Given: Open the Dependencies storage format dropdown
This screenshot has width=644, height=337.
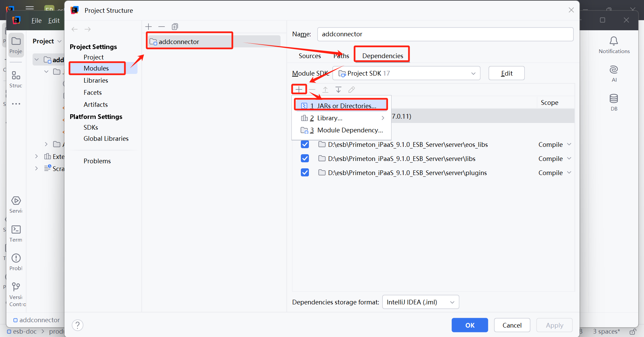Looking at the screenshot, I should pyautogui.click(x=420, y=302).
